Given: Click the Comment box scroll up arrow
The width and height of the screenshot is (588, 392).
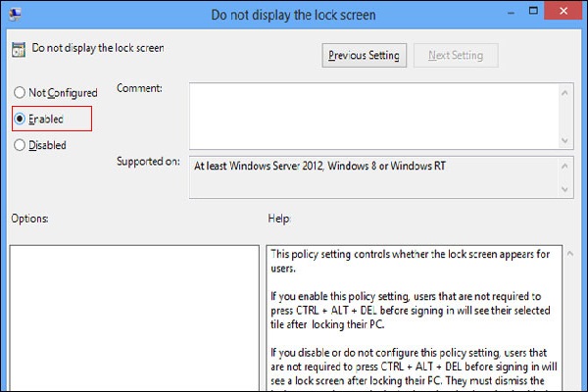Looking at the screenshot, I should click(x=565, y=90).
